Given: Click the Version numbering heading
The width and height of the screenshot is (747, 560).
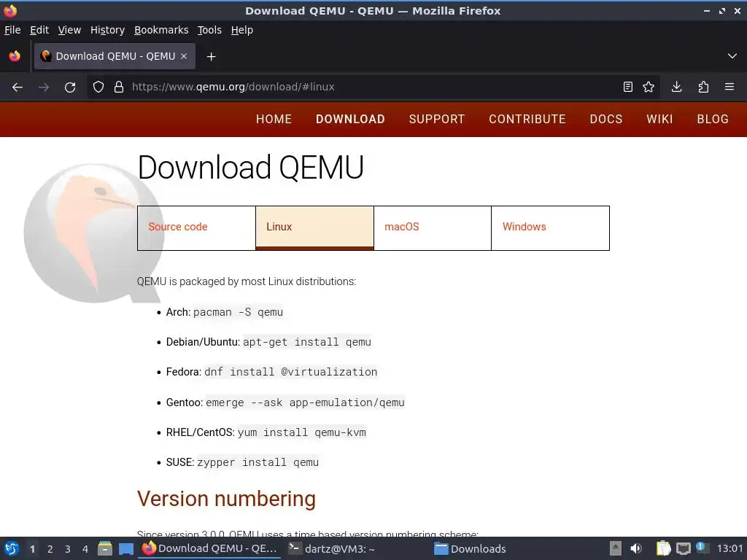Looking at the screenshot, I should [x=226, y=499].
